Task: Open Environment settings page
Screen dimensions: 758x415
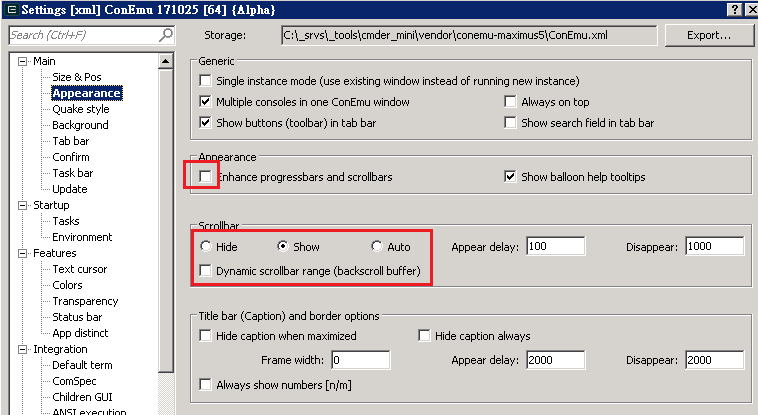Action: (82, 237)
